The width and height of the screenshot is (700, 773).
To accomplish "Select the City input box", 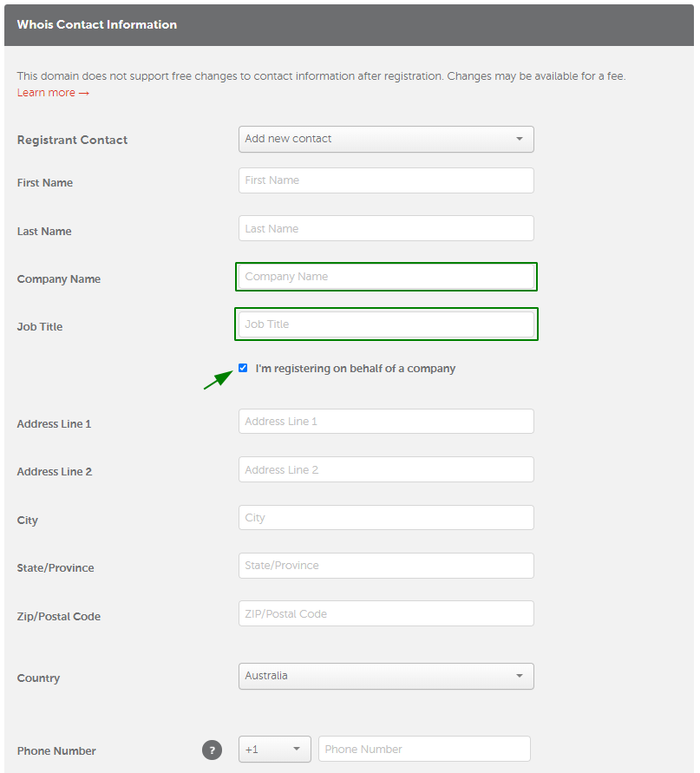I will tap(386, 518).
